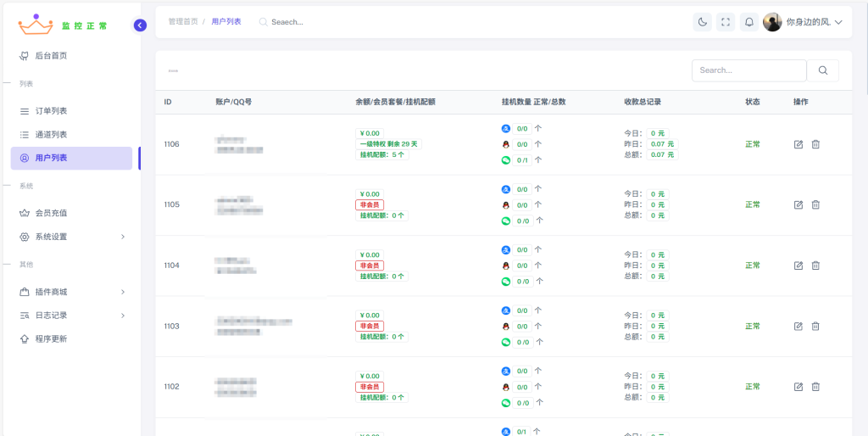The height and width of the screenshot is (436, 868).
Task: Open notifications bell icon
Action: 749,22
